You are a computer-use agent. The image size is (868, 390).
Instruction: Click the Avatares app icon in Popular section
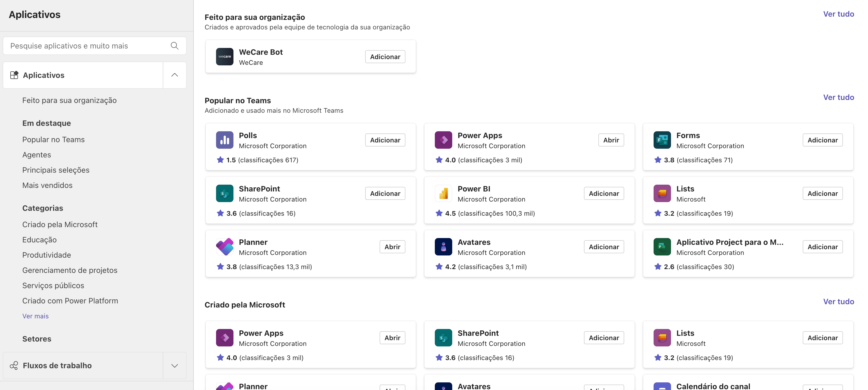point(443,247)
